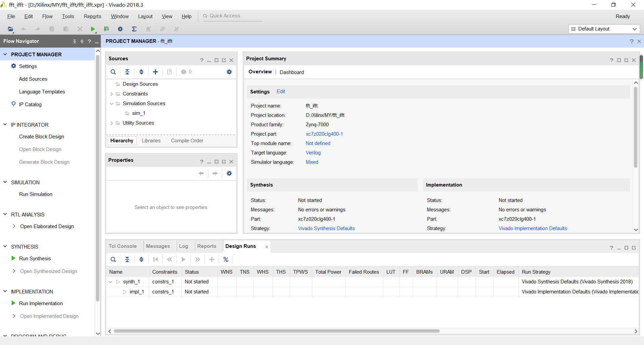Viewport: 644px width, 345px height.
Task: Click the fast-forward next-step icon in Design Runs
Action: 198,259
